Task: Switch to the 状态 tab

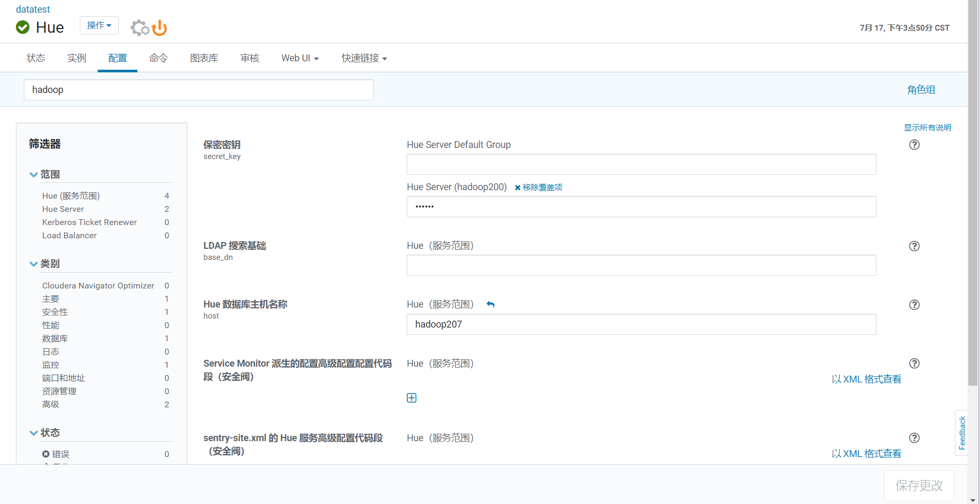Action: [36, 58]
